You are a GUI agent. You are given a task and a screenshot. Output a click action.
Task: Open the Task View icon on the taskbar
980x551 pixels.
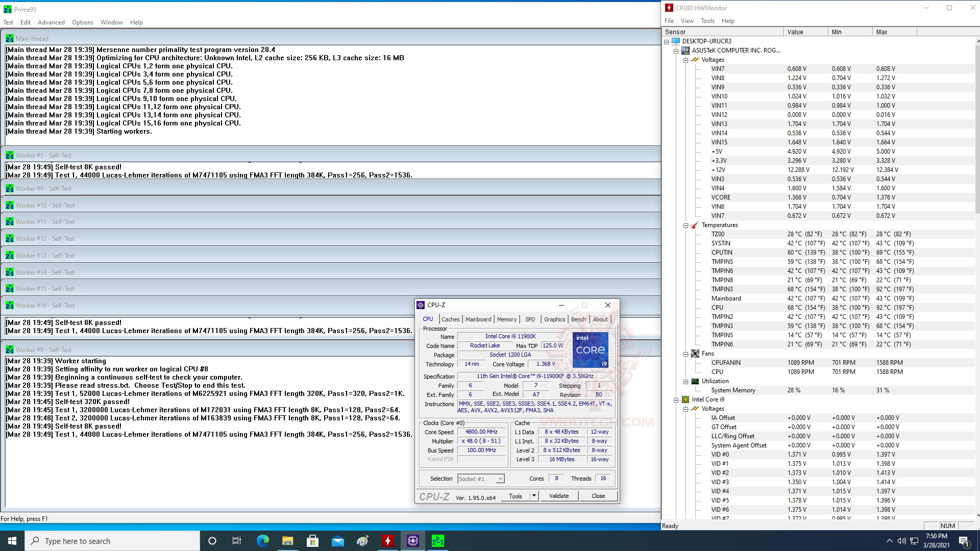pos(237,541)
